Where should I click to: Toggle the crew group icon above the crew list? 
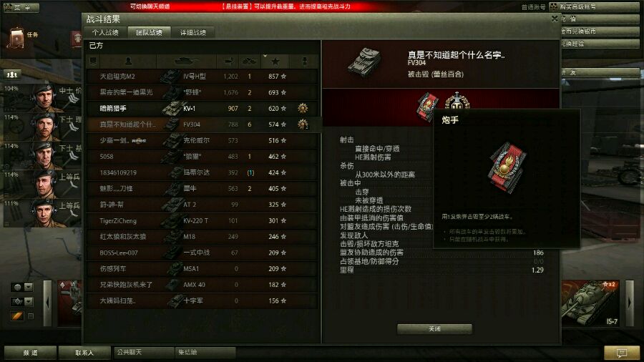(x=12, y=74)
